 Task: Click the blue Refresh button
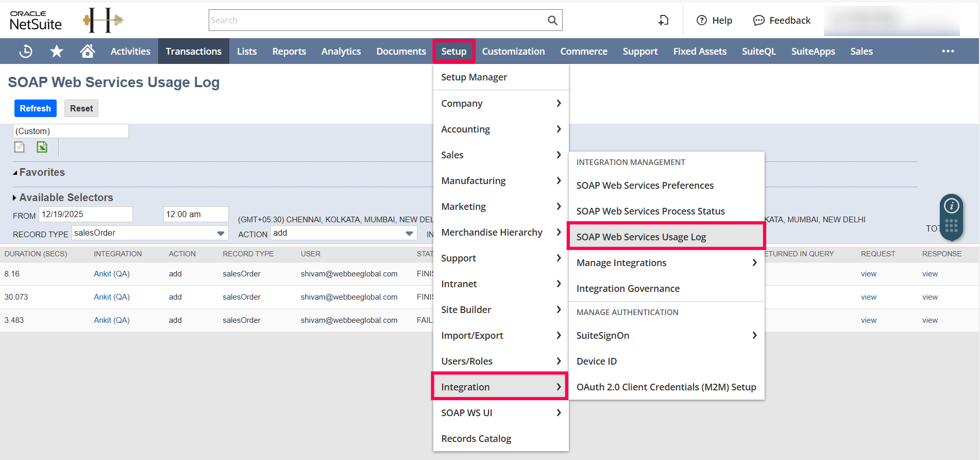coord(35,108)
